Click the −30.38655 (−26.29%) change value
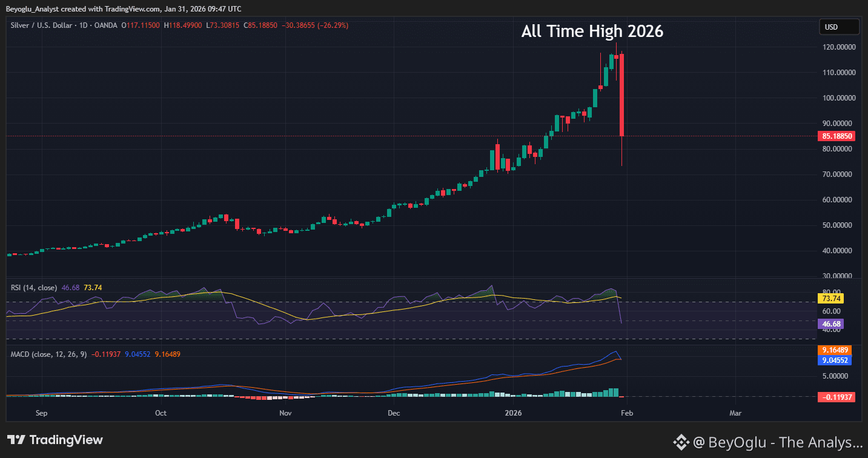The image size is (868, 458). click(x=316, y=25)
